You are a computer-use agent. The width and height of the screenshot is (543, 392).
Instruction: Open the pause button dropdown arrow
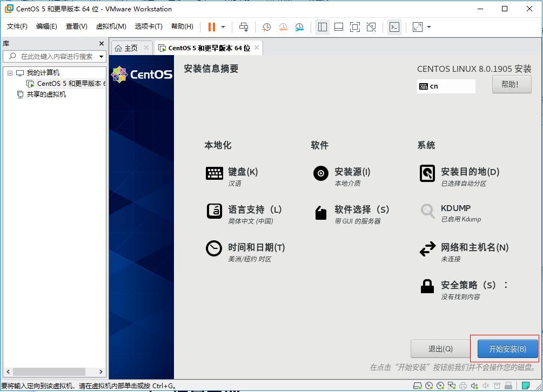[x=222, y=27]
